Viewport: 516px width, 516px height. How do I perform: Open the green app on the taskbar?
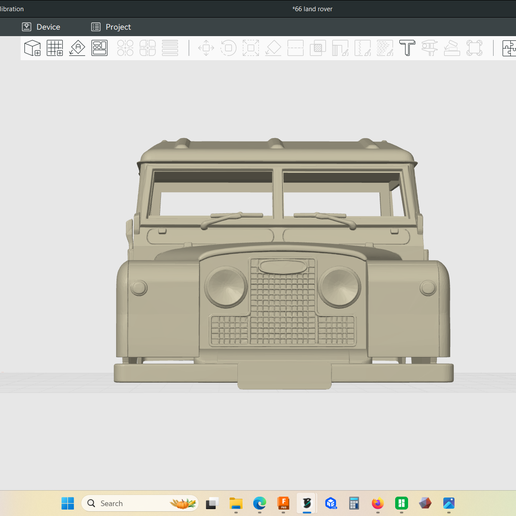pos(401,503)
